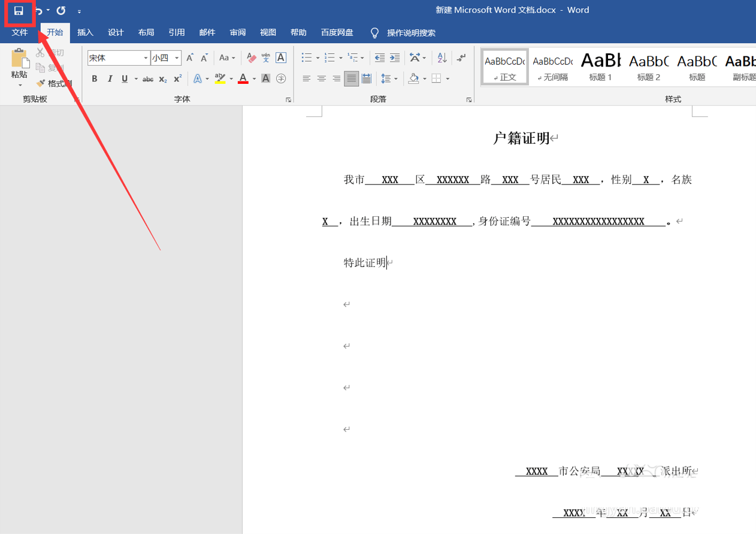Click the clear formatting eraser icon
756x534 pixels.
[x=251, y=58]
